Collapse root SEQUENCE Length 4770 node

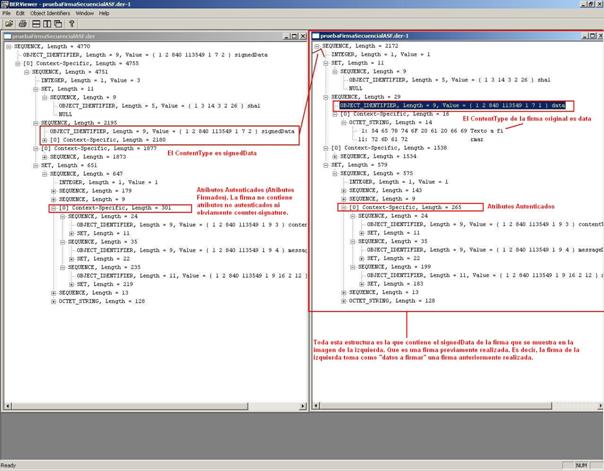[8, 46]
